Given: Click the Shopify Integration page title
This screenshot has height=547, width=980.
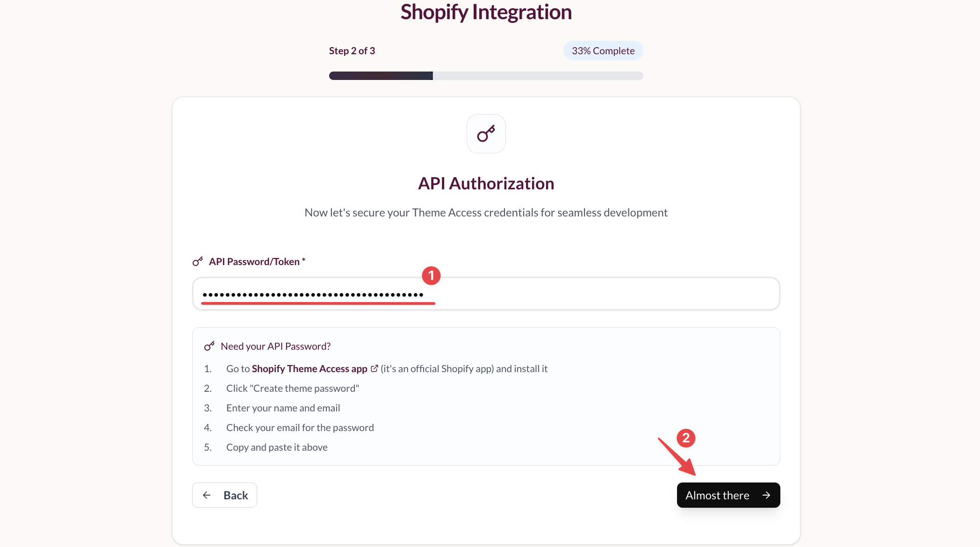Looking at the screenshot, I should [486, 12].
